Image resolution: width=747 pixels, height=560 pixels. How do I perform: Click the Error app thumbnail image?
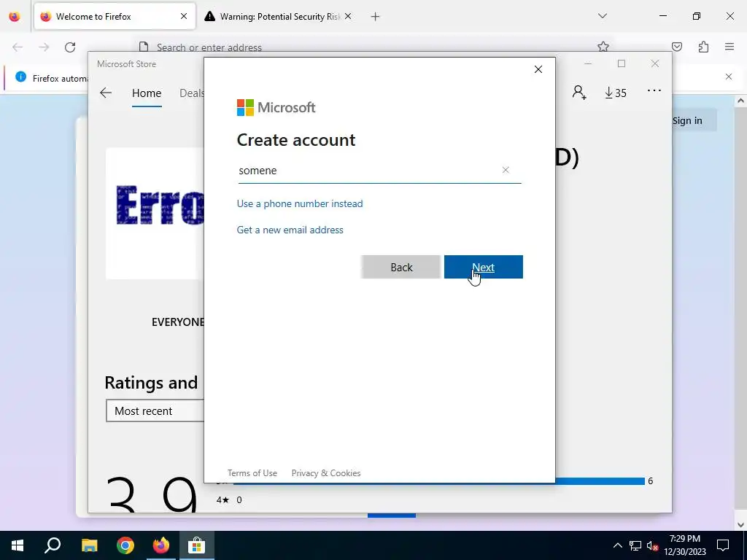155,213
